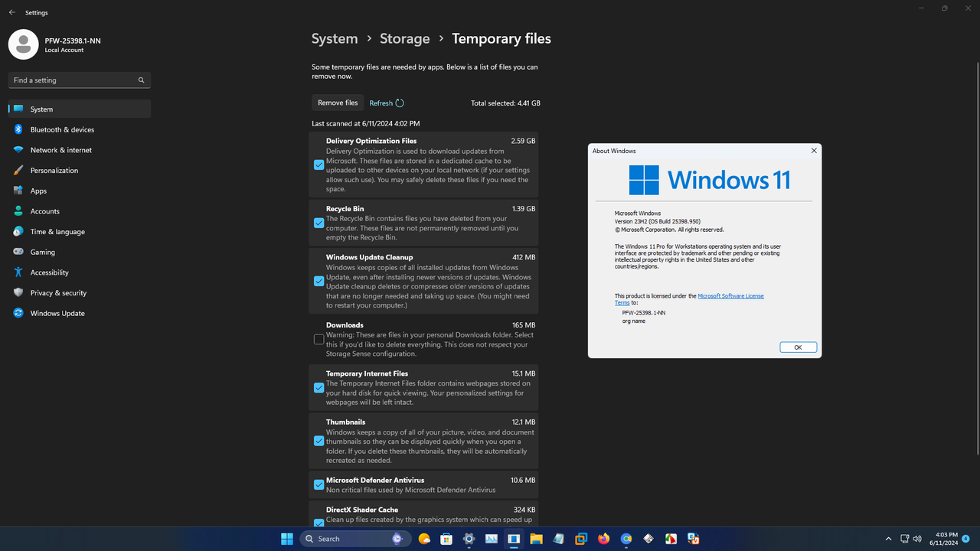The width and height of the screenshot is (980, 551).
Task: Click the search magnifier in Find a setting
Action: coord(141,80)
